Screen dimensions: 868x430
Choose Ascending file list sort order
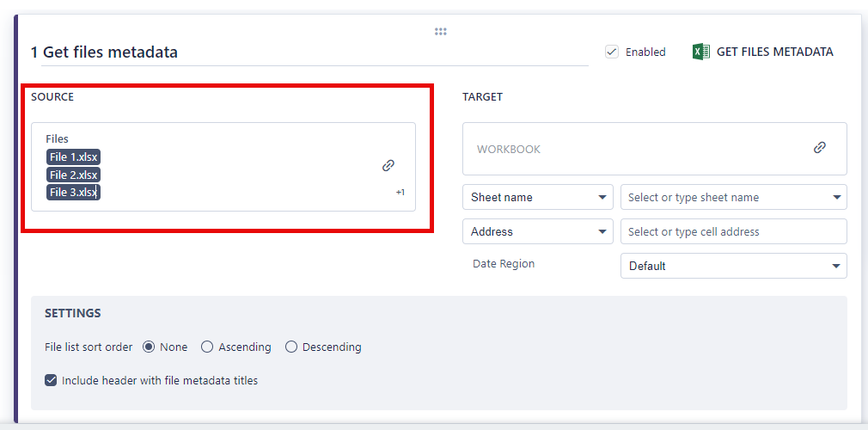coord(207,347)
